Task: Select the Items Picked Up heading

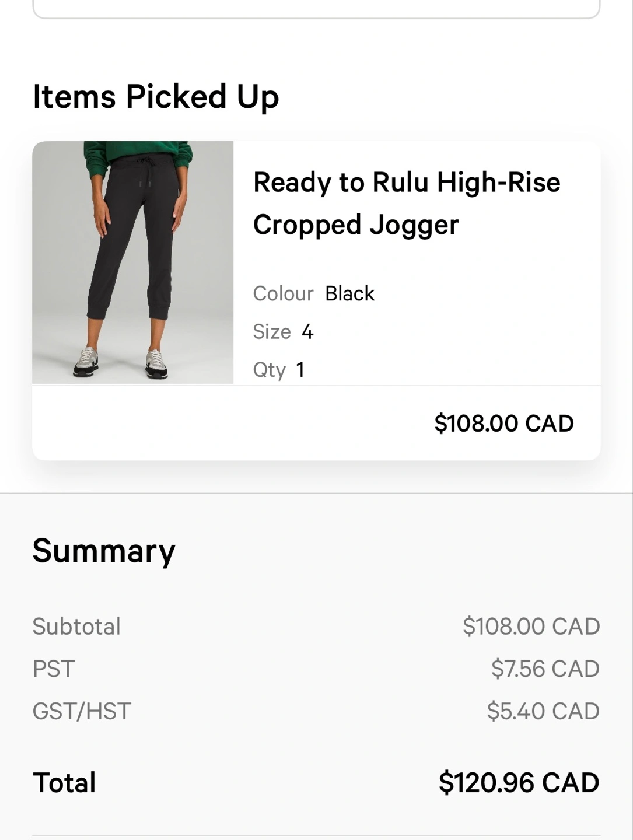Action: click(x=156, y=96)
